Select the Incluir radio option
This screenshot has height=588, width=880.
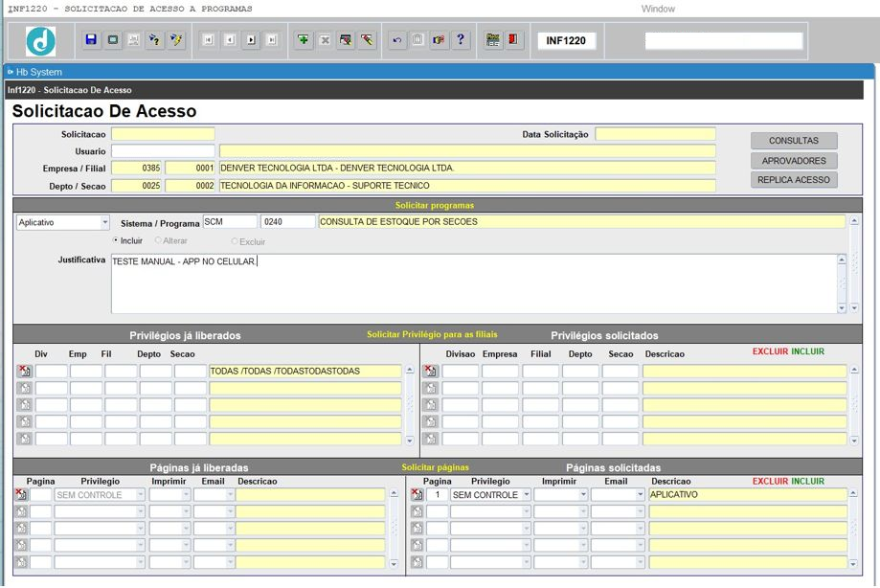[116, 240]
